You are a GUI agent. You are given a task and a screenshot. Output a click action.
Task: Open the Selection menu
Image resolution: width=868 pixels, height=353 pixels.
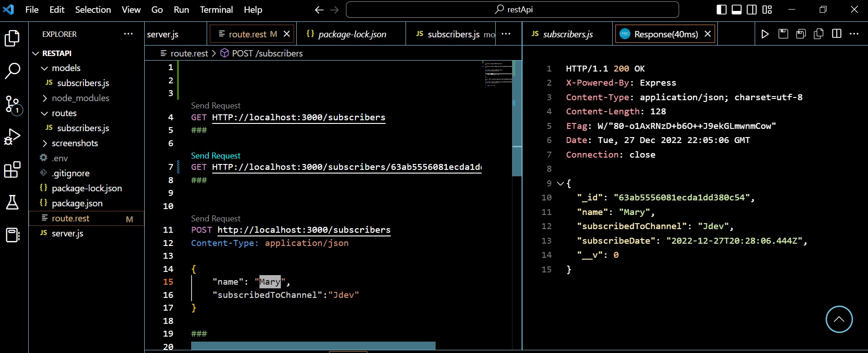point(93,10)
